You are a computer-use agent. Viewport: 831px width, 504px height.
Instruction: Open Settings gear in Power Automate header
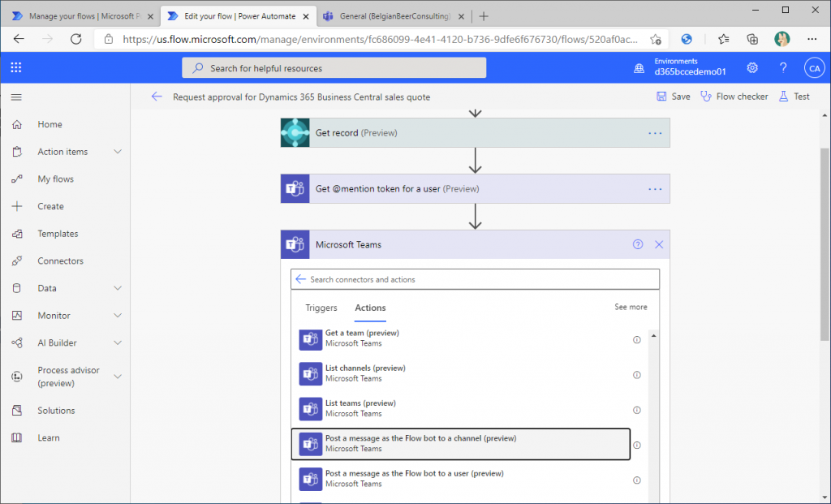pos(752,68)
